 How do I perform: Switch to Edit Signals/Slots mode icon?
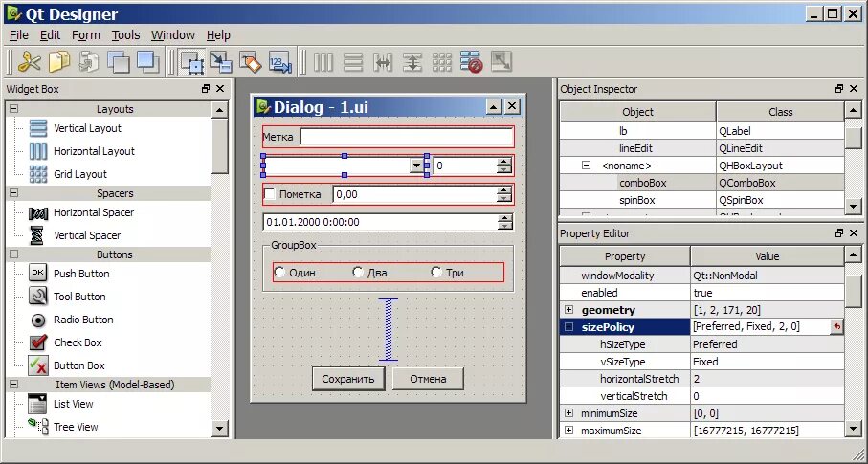221,61
